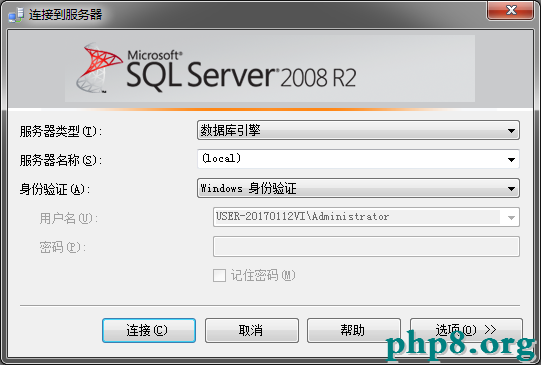This screenshot has height=365, width=541.
Task: Expand options with 选项(O) >> button
Action: tap(466, 331)
